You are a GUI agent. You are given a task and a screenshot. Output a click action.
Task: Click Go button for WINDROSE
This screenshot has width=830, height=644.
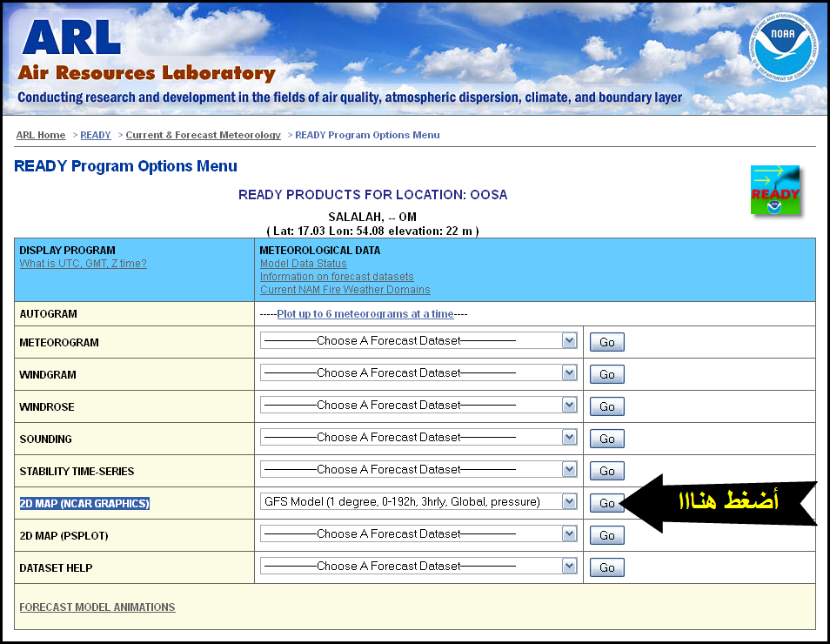pos(607,406)
